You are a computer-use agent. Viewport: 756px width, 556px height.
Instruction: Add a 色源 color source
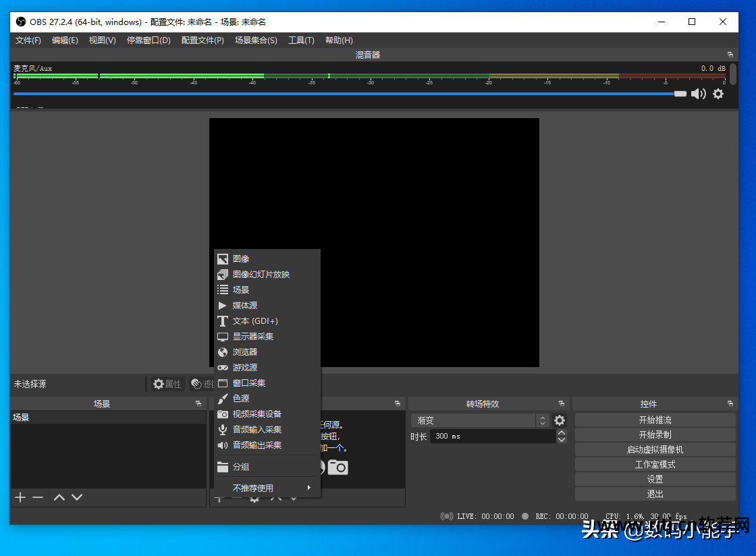pyautogui.click(x=267, y=399)
